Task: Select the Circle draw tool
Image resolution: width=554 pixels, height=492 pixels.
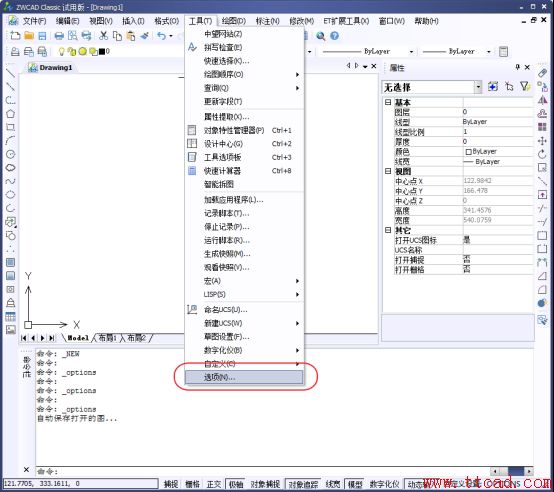Action: point(11,154)
